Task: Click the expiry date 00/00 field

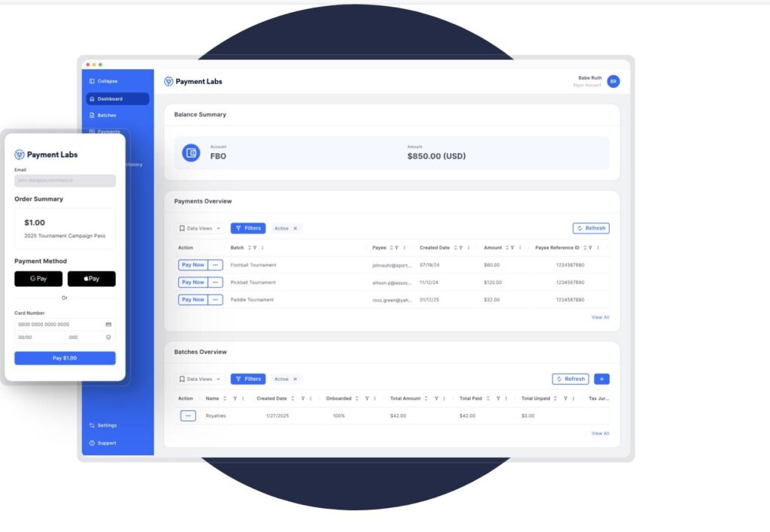Action: tap(39, 337)
